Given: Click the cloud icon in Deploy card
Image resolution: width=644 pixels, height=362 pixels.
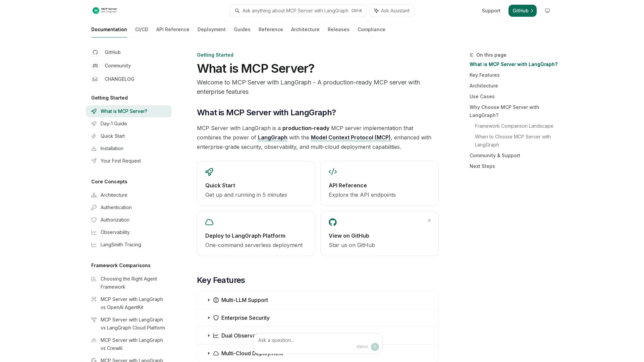Looking at the screenshot, I should click(x=209, y=222).
